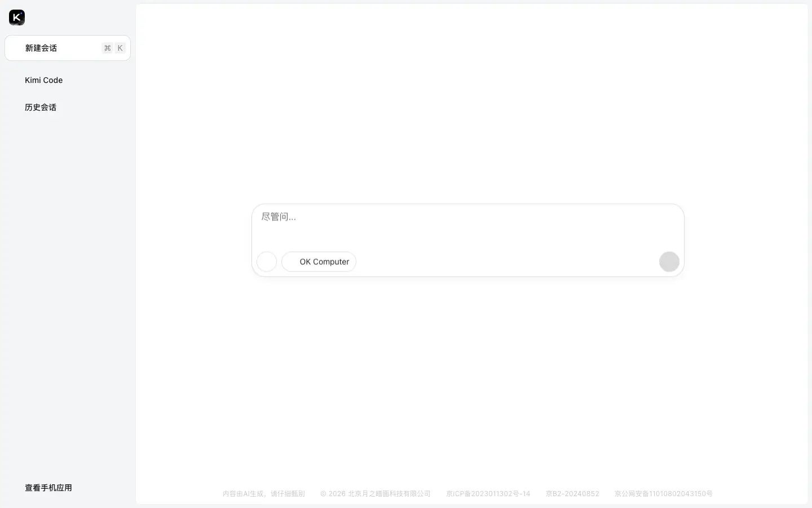Open 历史会话 chat history
The width and height of the screenshot is (812, 508).
point(41,107)
